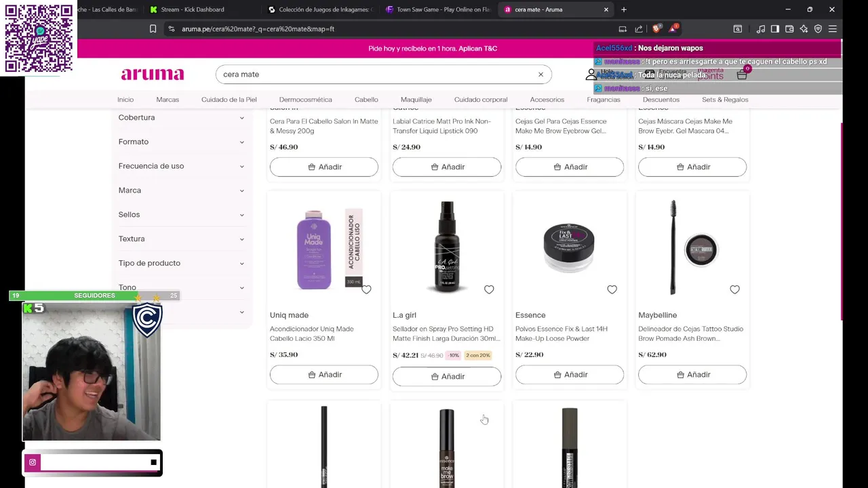Close the 'cera mate - Aruma' tab

pyautogui.click(x=606, y=9)
